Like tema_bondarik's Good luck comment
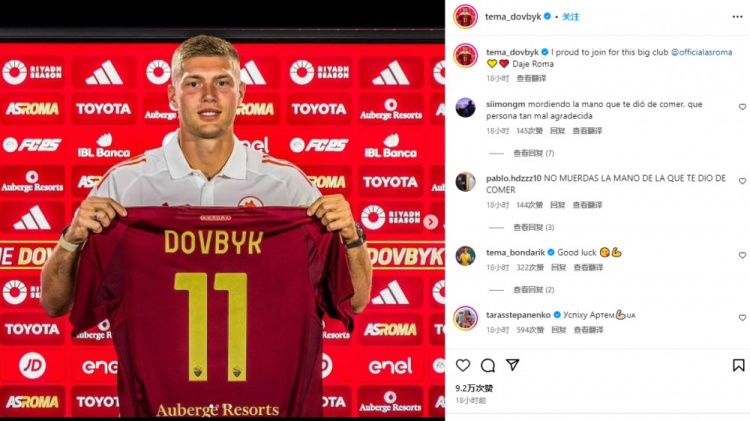Screen dimensions: 750x421 [742, 255]
